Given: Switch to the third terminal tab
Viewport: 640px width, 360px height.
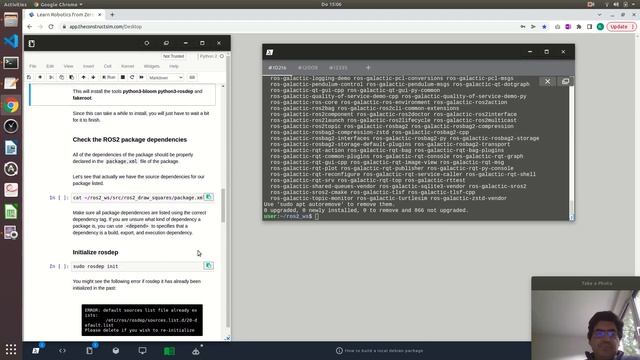Looking at the screenshot, I should click(338, 68).
